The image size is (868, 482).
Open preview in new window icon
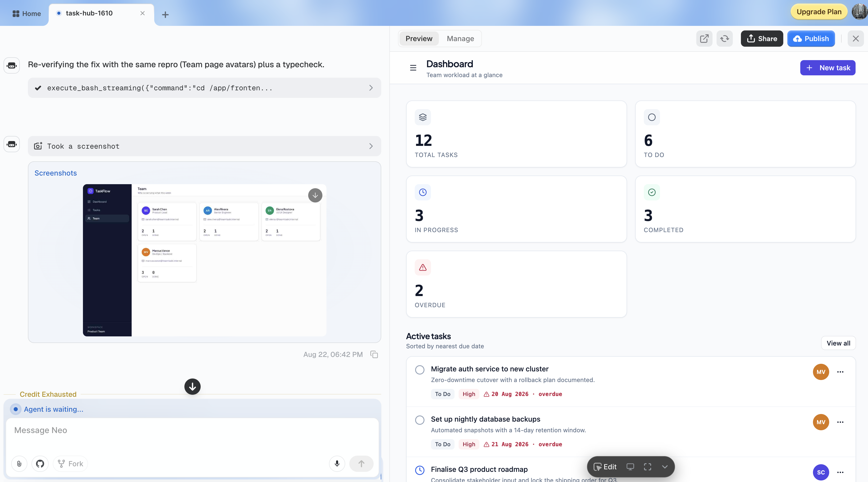704,39
